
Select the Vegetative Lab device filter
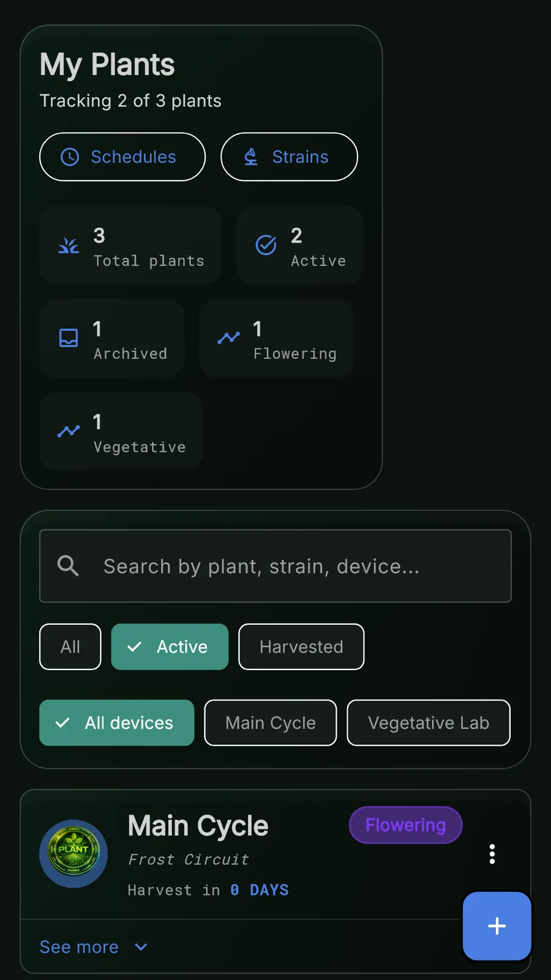click(x=428, y=723)
